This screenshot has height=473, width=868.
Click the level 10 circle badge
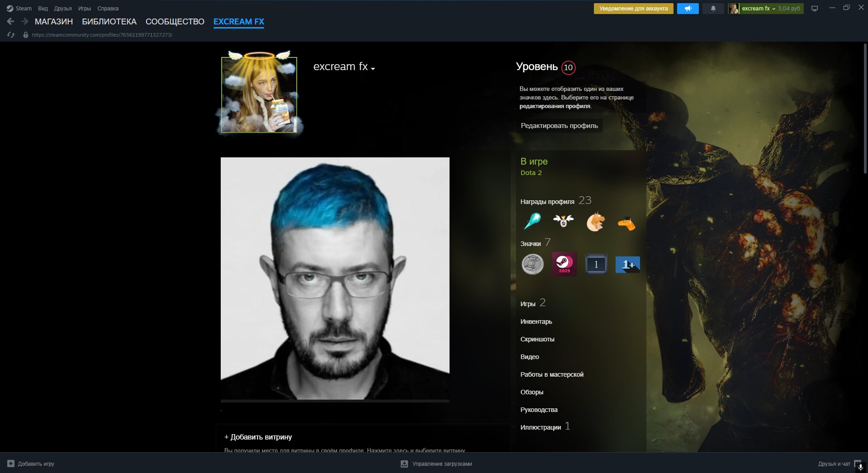coord(568,67)
